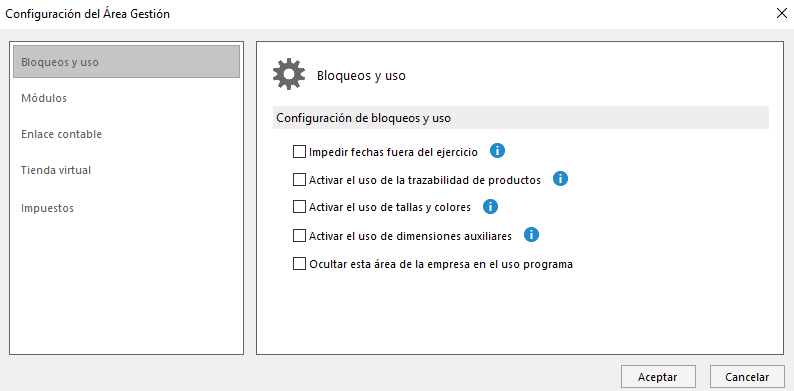Click the Configuración del Área Gestión title bar
The height and width of the screenshot is (391, 794).
385,14
